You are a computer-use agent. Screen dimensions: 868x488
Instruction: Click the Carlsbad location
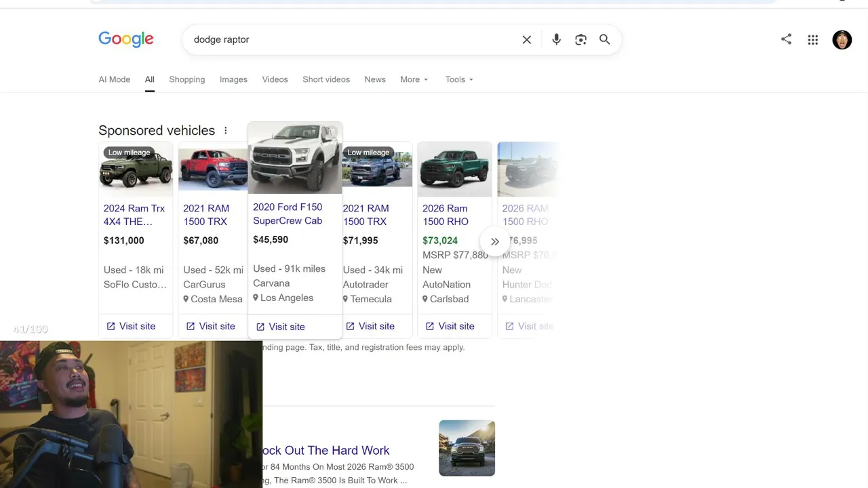click(x=446, y=299)
